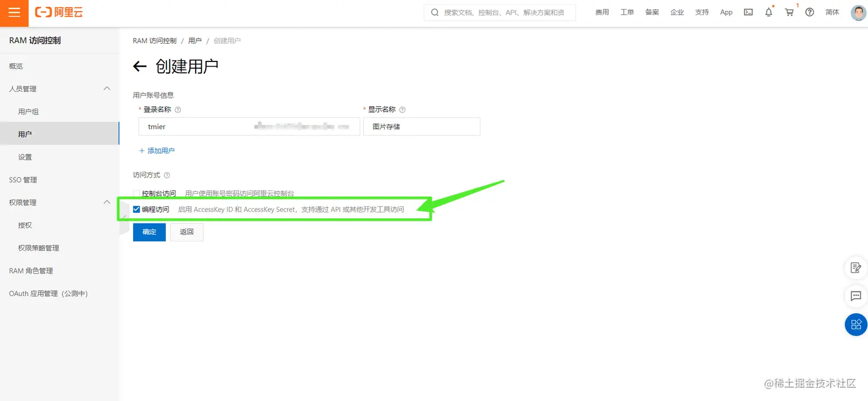Screen dimensions: 868x401
Task: Enable 控制台访问 checkbox
Action: [x=137, y=194]
